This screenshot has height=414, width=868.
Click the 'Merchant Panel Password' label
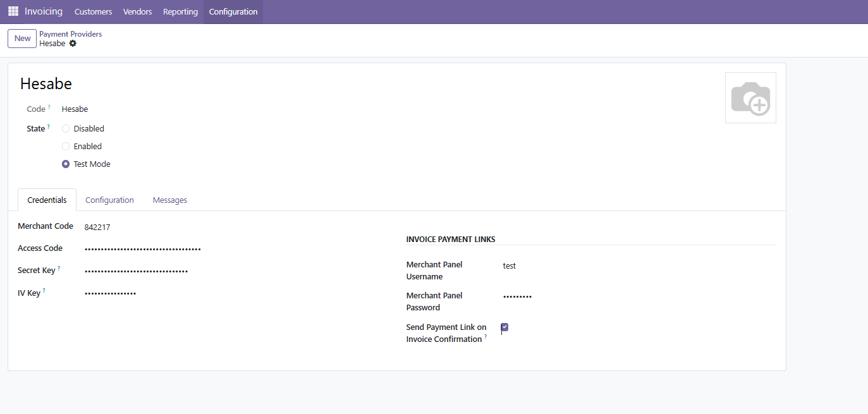point(434,301)
